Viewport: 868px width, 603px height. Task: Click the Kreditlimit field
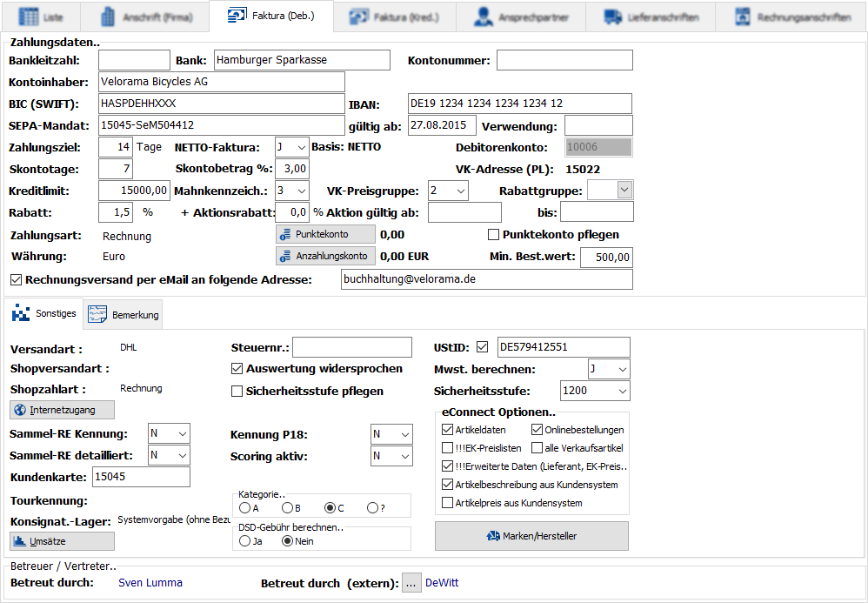(x=135, y=191)
